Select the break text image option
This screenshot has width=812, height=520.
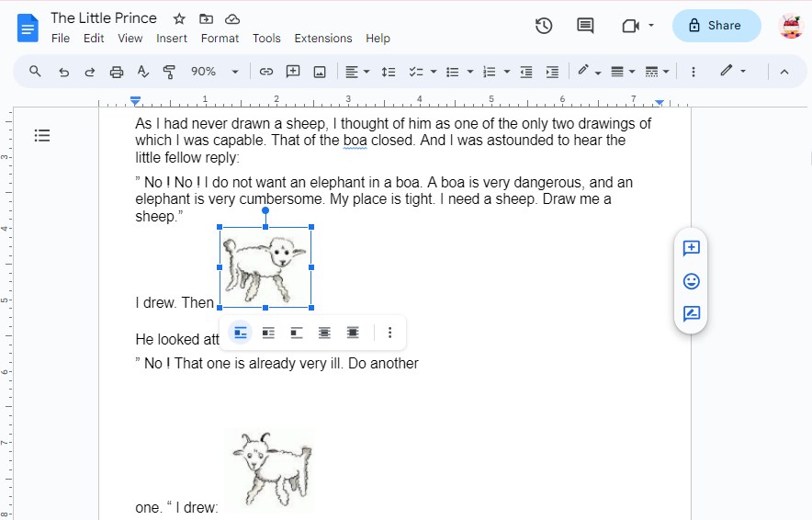(x=296, y=333)
